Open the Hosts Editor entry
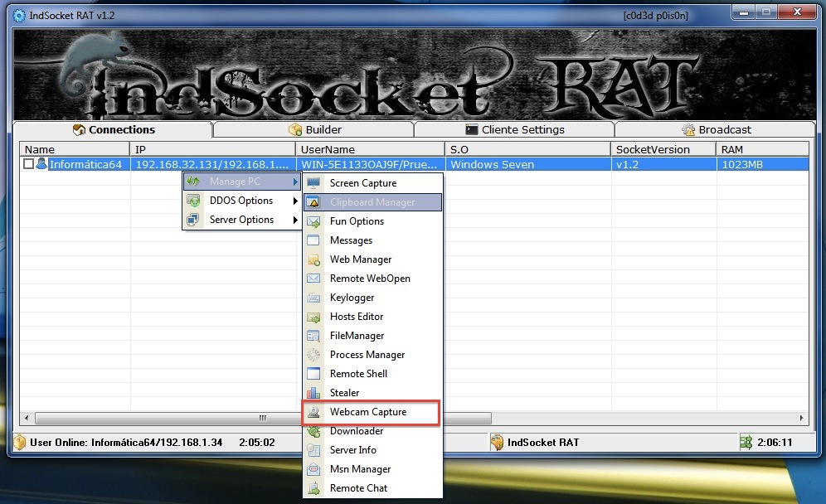Image resolution: width=826 pixels, height=504 pixels. (373, 317)
